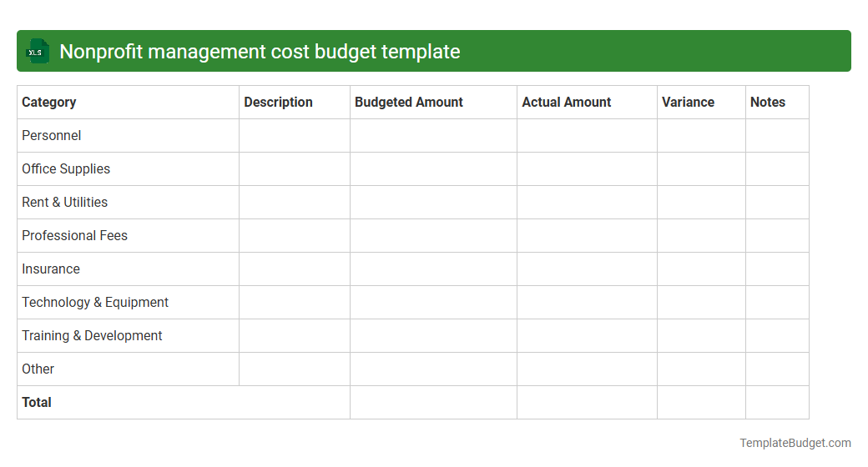Click the Professional Fees Notes cell
The image size is (868, 467).
pos(777,236)
